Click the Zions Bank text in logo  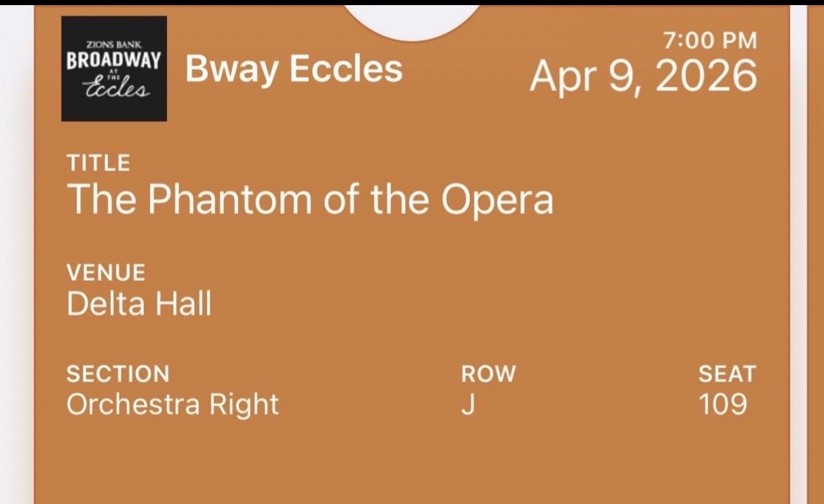[114, 44]
